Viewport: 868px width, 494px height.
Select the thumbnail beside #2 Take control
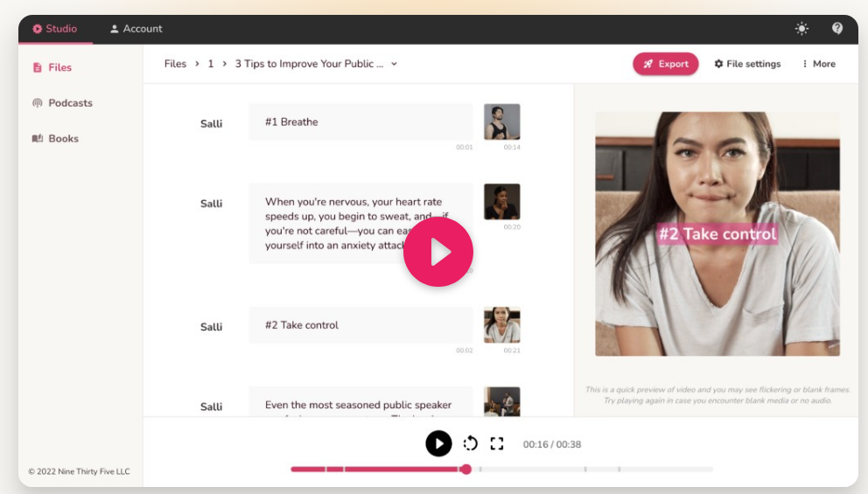[x=502, y=325]
